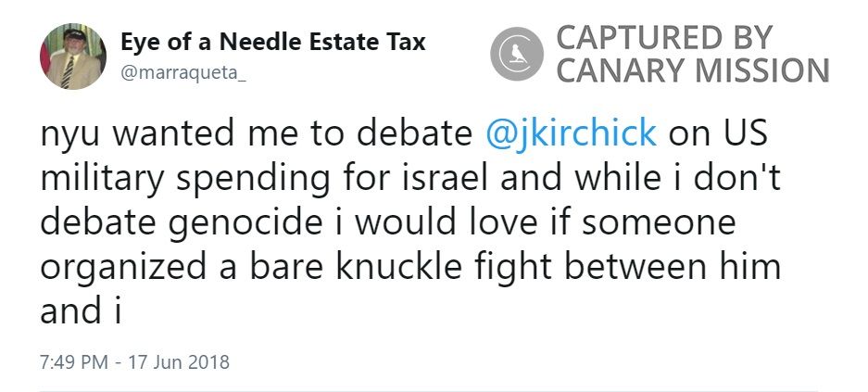Click the CAPTURED BY watermark text
This screenshot has height=392, width=868.
[663, 39]
